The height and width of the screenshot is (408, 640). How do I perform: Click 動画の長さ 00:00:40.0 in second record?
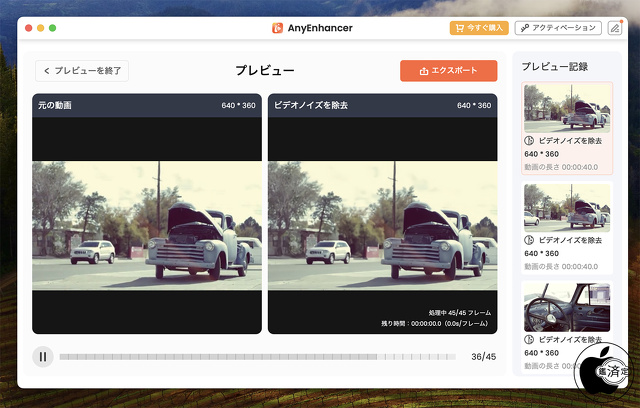click(561, 267)
